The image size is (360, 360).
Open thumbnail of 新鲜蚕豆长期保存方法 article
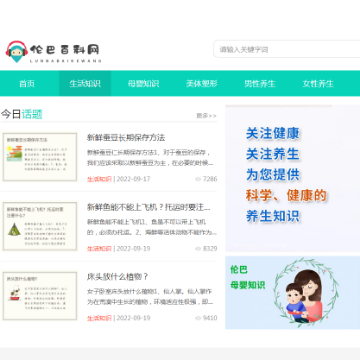[x=40, y=157]
